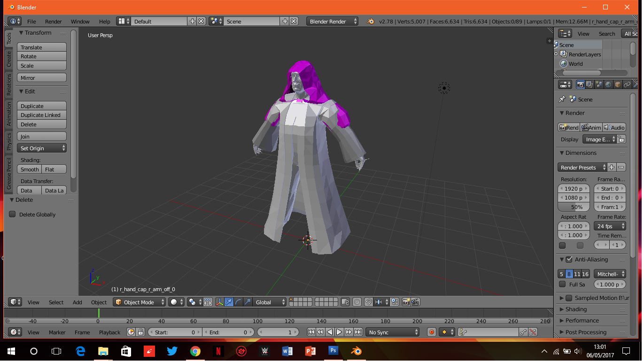Viewport: 644px width, 362px height.
Task: Switch to the Create tool shelf tab
Action: click(x=9, y=59)
